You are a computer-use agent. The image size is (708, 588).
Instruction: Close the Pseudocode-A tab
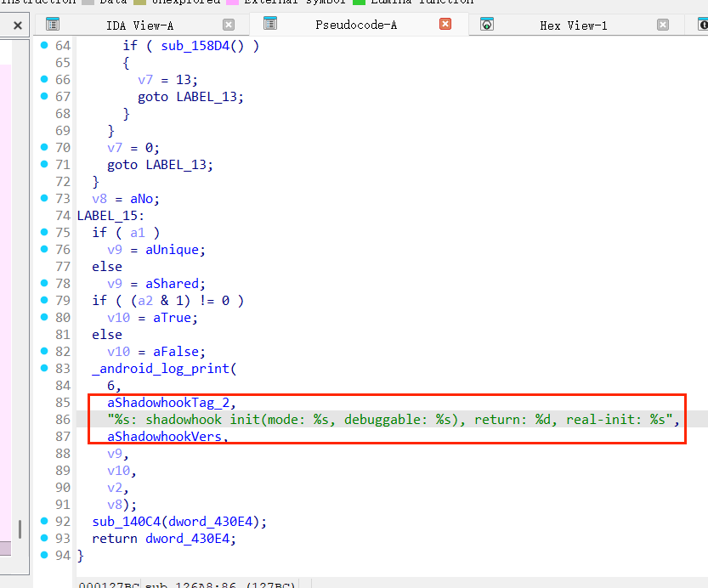[445, 24]
